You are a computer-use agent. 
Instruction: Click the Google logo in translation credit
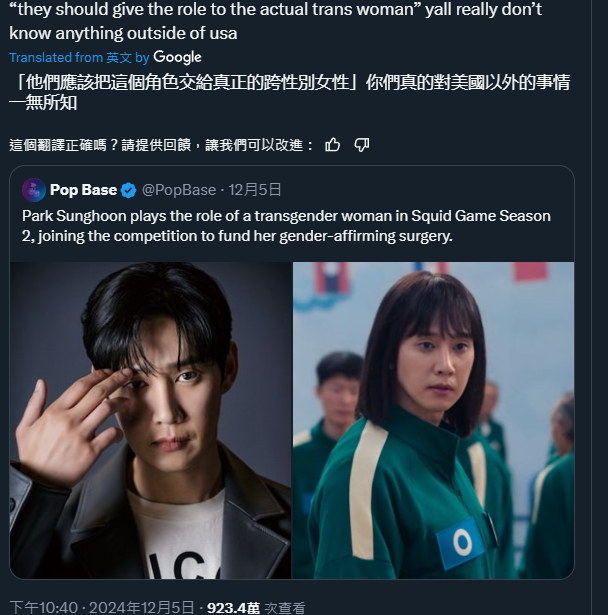177,57
